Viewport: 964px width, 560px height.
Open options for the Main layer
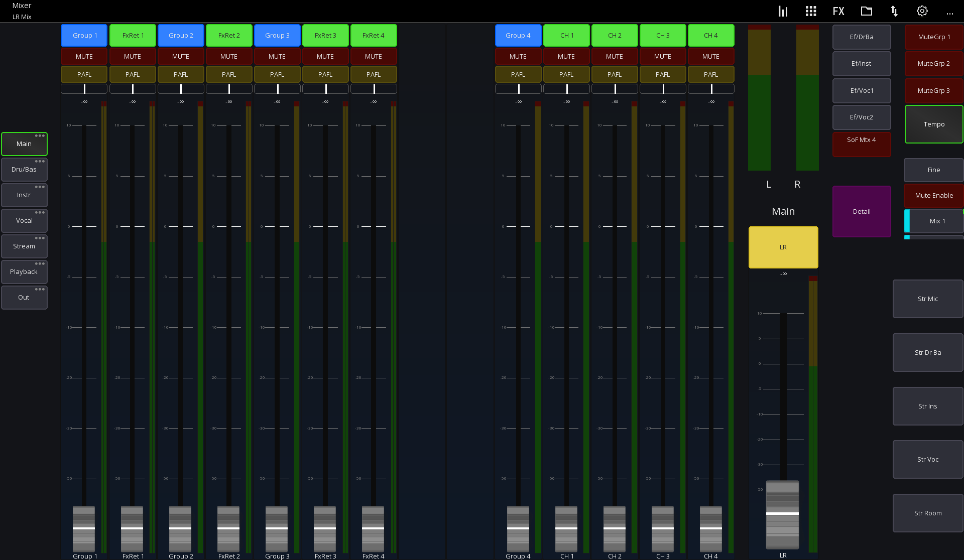tap(40, 135)
